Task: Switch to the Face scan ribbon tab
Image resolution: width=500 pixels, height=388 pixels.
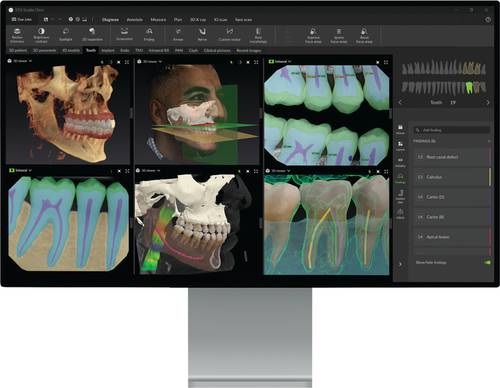Action: (x=243, y=20)
